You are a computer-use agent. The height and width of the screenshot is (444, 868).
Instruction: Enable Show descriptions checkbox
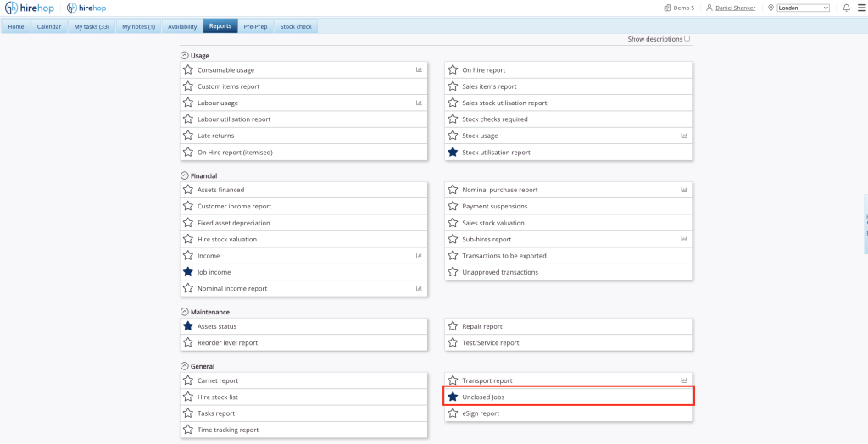687,39
